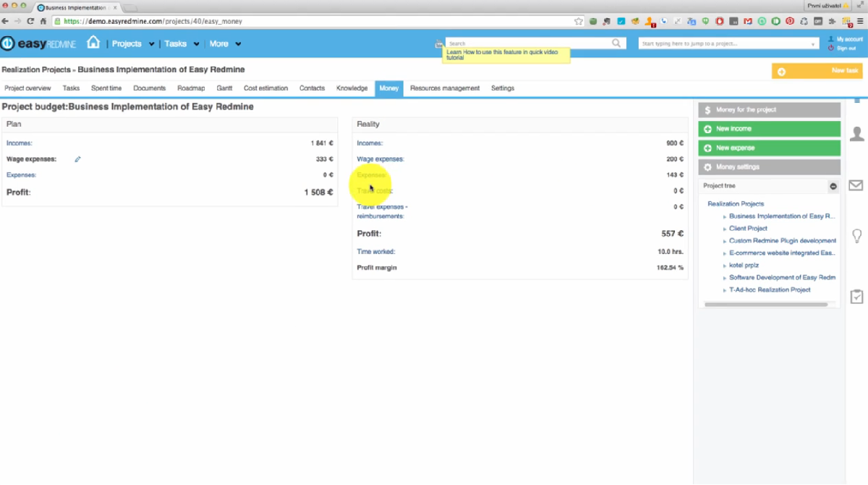Click the clipboard checklist sidebar icon
The image size is (868, 485).
tap(856, 297)
